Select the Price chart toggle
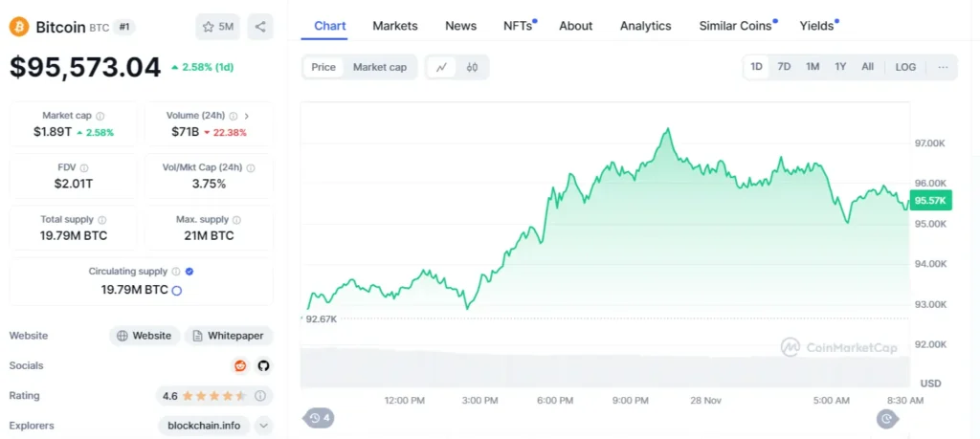This screenshot has height=439, width=980. [x=323, y=68]
